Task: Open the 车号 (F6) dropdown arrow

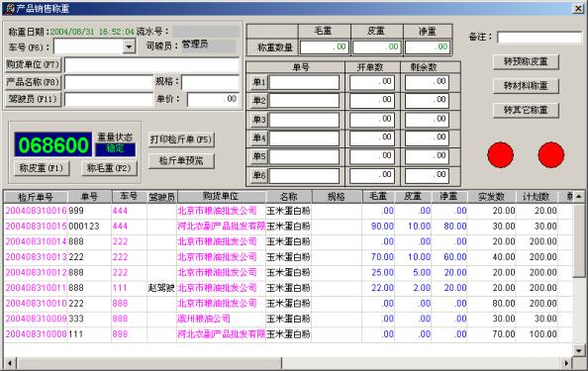Action: 129,46
